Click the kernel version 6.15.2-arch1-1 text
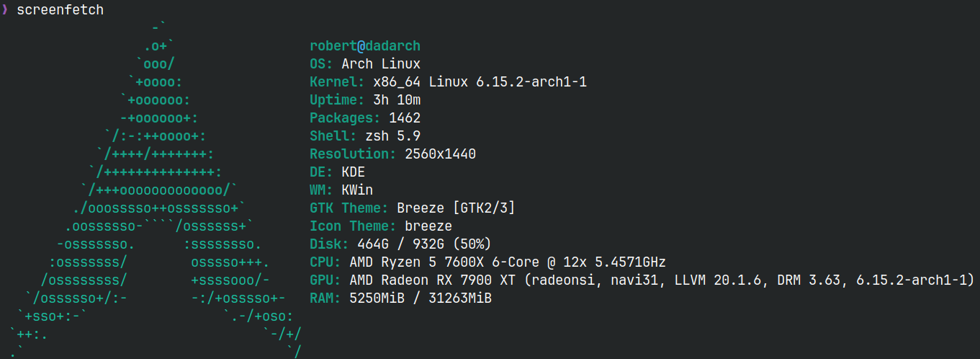The width and height of the screenshot is (980, 359). [531, 81]
